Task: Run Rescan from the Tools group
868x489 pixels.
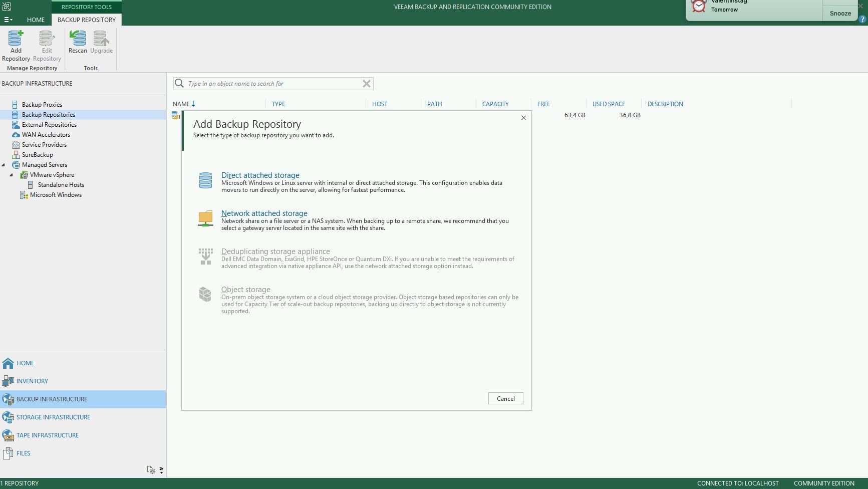Action: pyautogui.click(x=78, y=42)
